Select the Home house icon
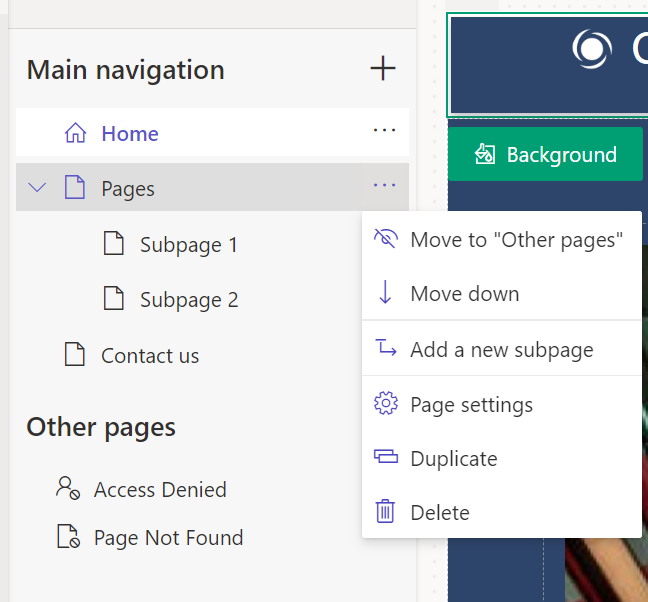648x602 pixels. click(x=75, y=133)
